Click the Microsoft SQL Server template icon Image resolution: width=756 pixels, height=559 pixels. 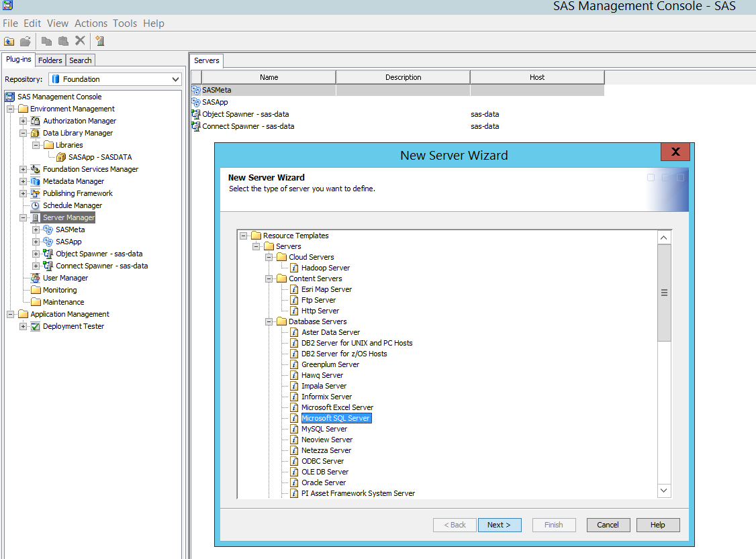[x=294, y=418]
